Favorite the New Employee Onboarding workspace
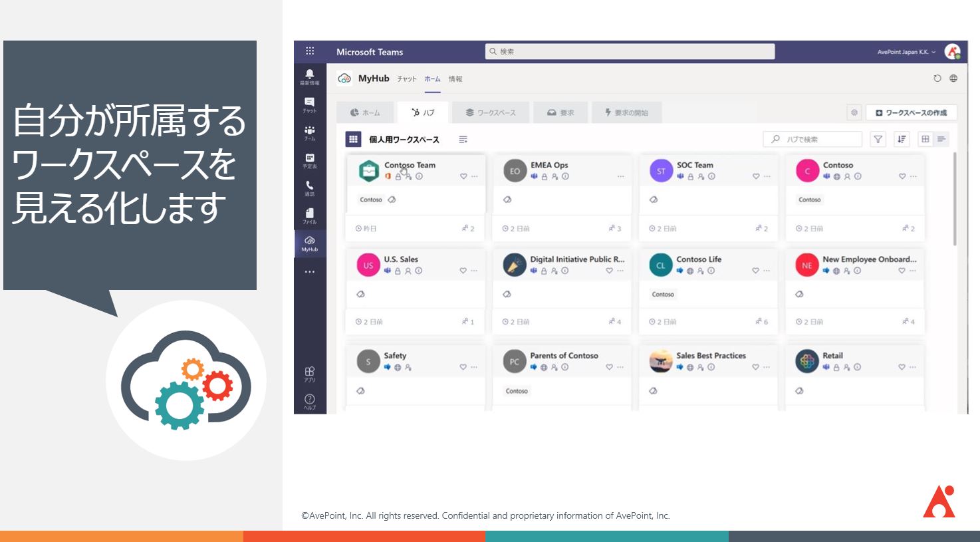980x542 pixels. click(902, 271)
